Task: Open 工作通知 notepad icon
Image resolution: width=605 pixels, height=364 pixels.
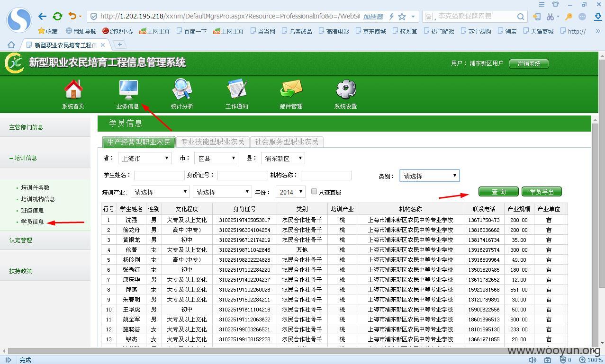Action: point(237,89)
